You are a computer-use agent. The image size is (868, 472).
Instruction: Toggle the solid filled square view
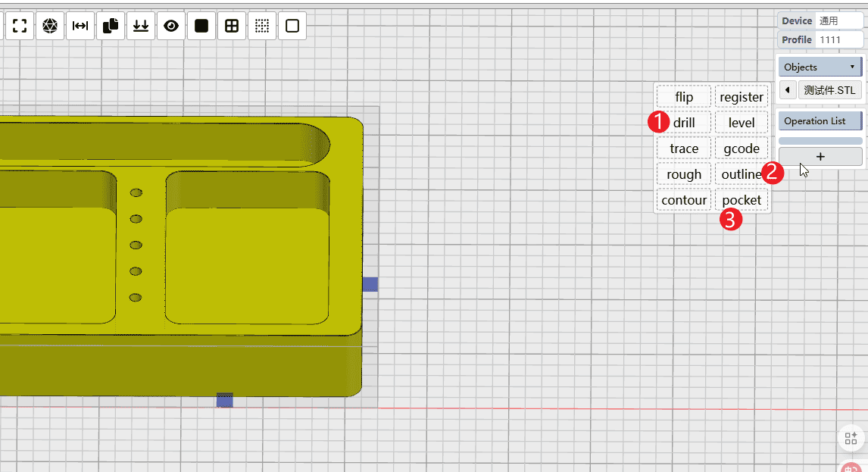[201, 26]
